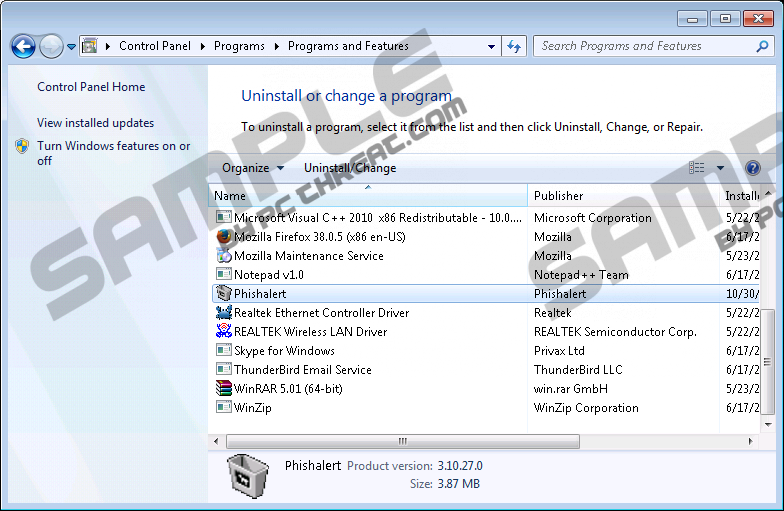784x511 pixels.
Task: Click the Forward navigation arrow button
Action: [x=50, y=46]
